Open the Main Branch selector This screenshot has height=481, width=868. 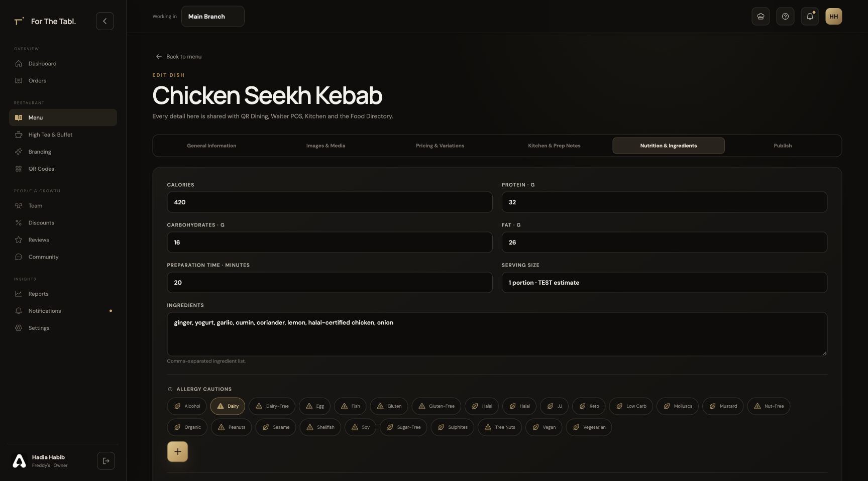pos(213,17)
